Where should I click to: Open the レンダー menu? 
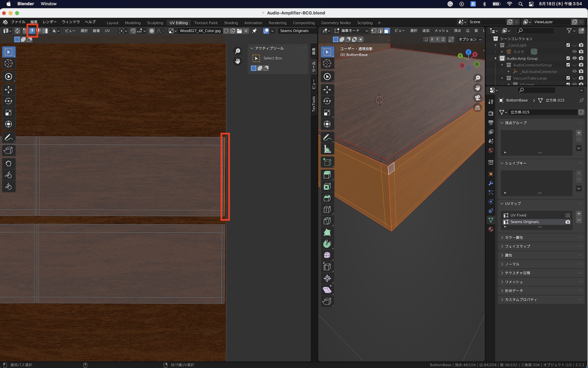pyautogui.click(x=49, y=22)
